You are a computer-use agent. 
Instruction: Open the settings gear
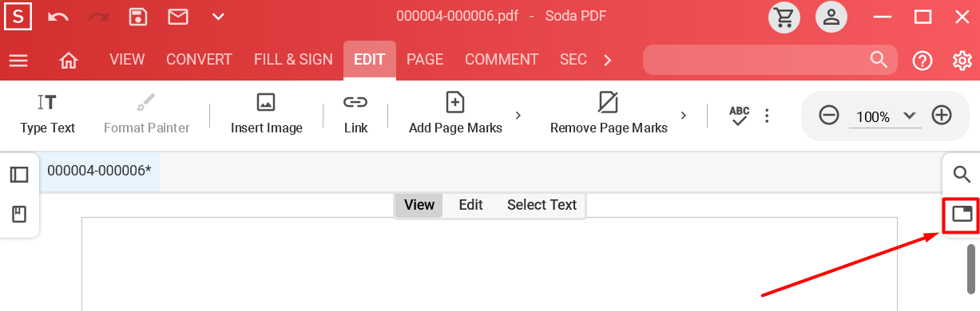[x=962, y=61]
